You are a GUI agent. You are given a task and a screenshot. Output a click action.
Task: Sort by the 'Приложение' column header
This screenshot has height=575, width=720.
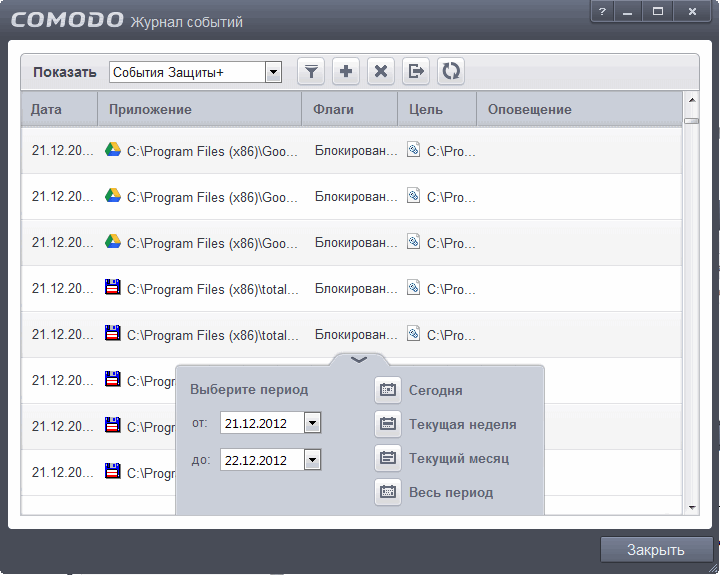click(x=199, y=109)
